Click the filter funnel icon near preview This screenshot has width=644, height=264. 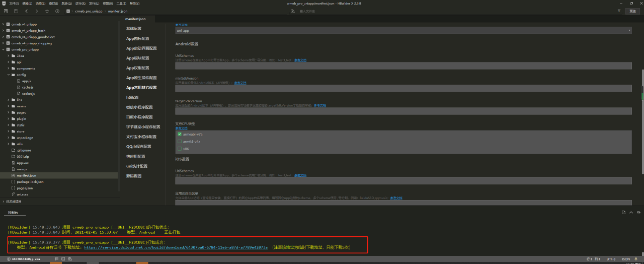[619, 11]
